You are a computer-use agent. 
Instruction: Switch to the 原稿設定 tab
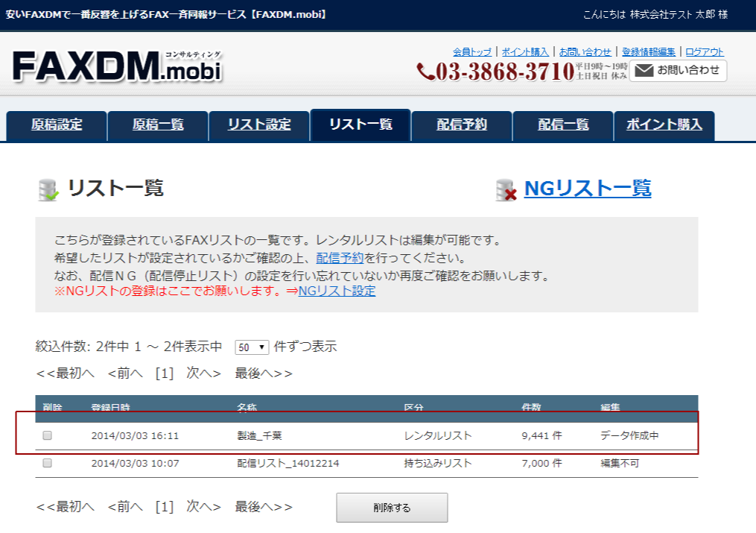point(57,125)
